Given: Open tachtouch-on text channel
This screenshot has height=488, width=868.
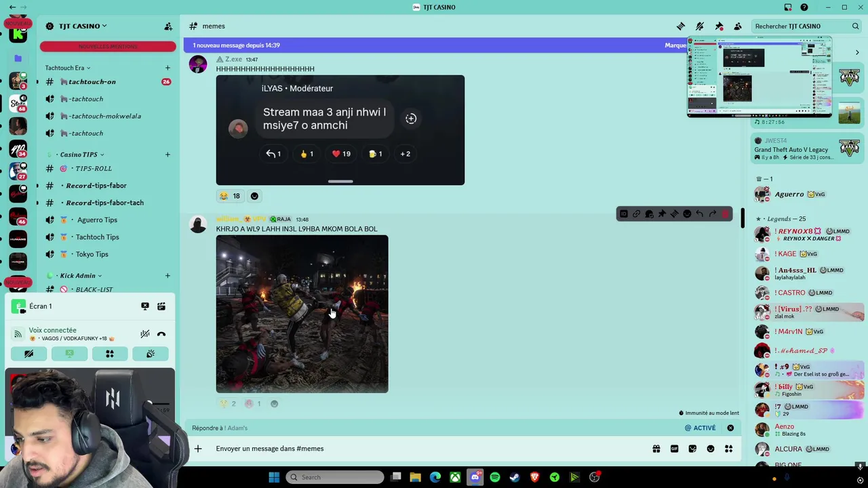Looking at the screenshot, I should (x=108, y=82).
